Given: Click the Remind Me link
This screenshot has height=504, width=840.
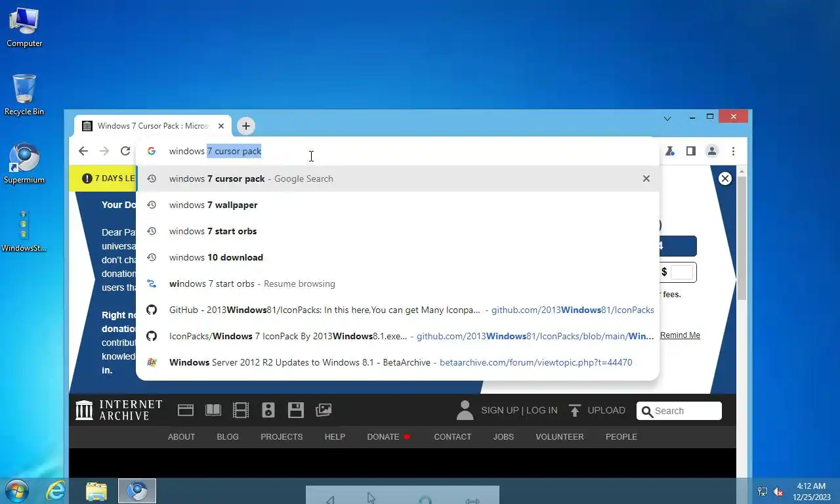Looking at the screenshot, I should click(680, 335).
